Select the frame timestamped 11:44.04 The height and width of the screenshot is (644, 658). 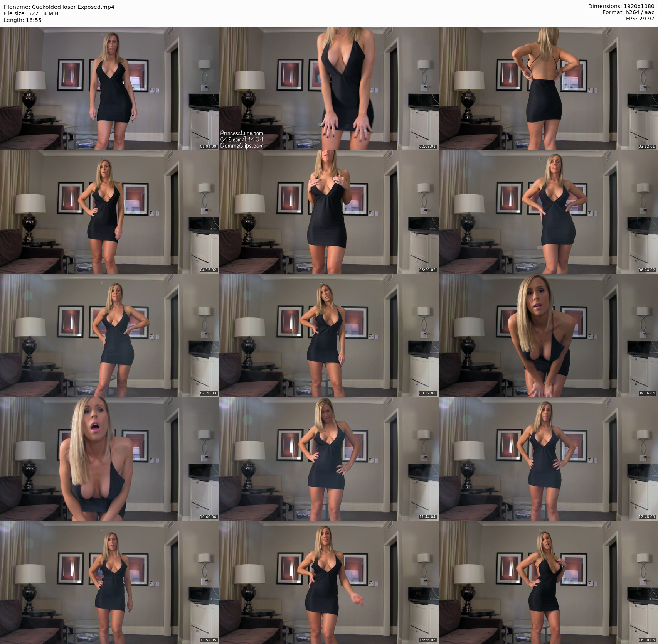click(329, 459)
